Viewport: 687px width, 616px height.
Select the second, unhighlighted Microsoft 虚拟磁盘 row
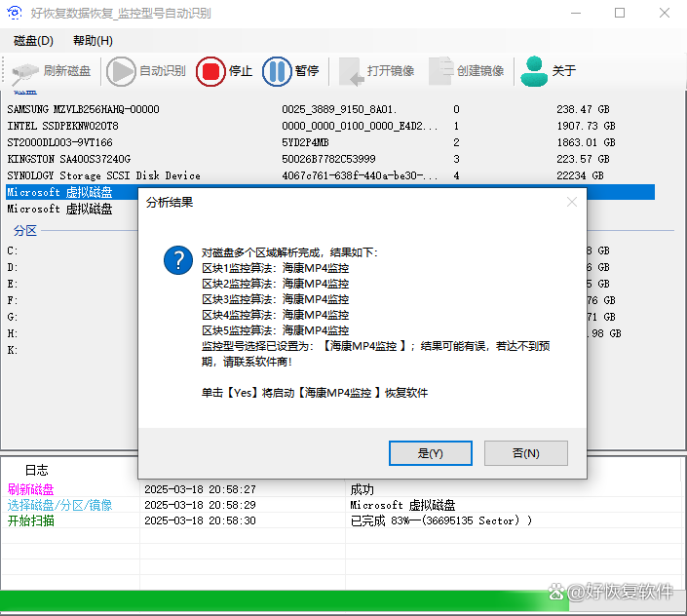coord(60,209)
